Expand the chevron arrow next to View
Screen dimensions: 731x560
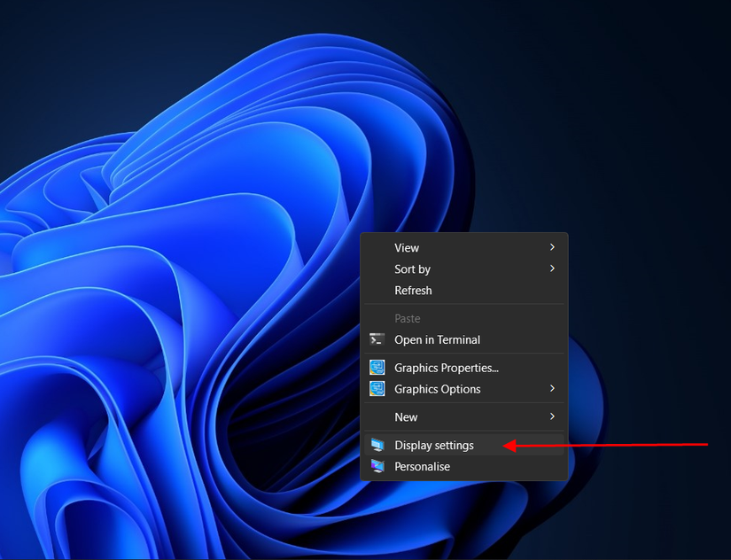[x=552, y=247]
